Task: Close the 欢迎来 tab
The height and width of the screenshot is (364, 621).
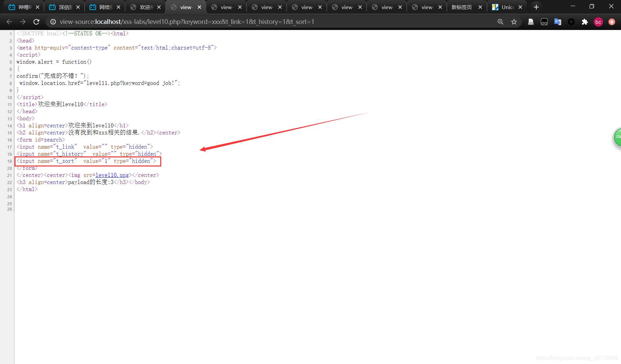Action: pyautogui.click(x=159, y=7)
